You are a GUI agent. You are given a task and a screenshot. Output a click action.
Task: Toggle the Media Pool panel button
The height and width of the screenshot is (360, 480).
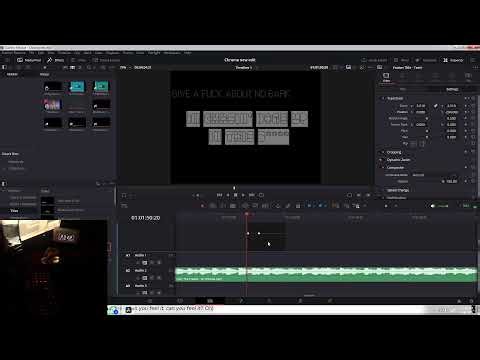(29, 60)
